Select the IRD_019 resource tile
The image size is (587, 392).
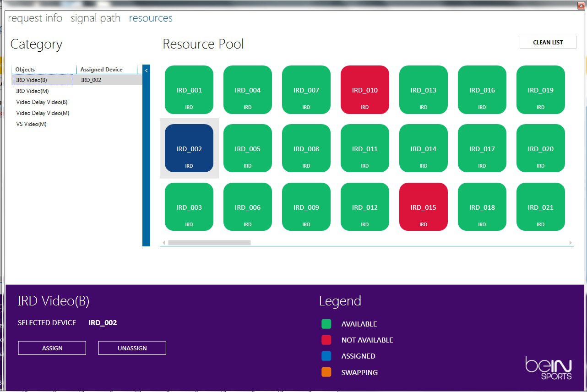tap(541, 90)
